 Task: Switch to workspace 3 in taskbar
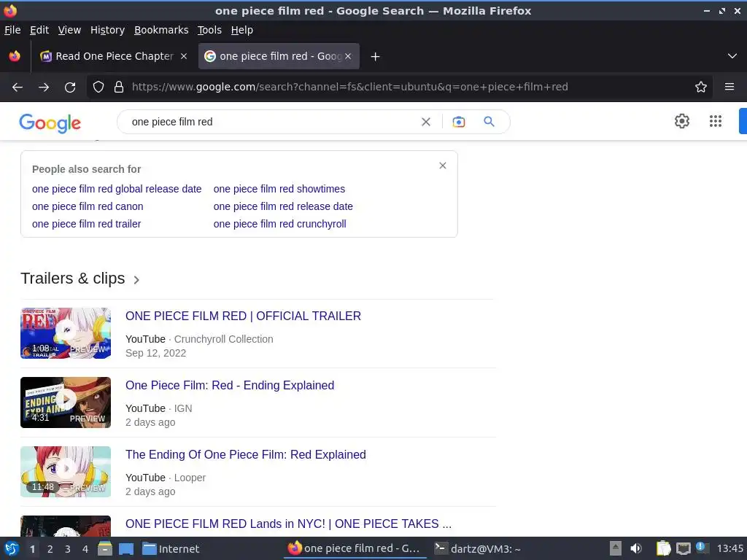(x=68, y=549)
